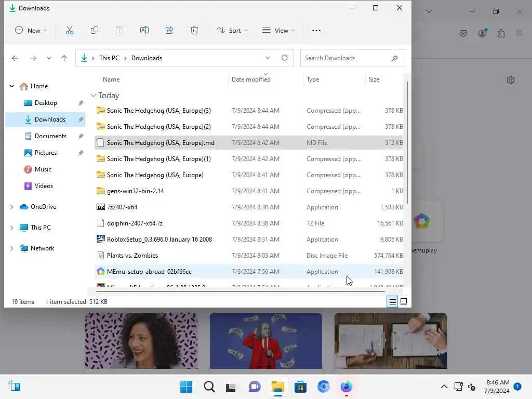Image resolution: width=532 pixels, height=399 pixels.
Task: Select Documents in navigation pane
Action: 45,136
